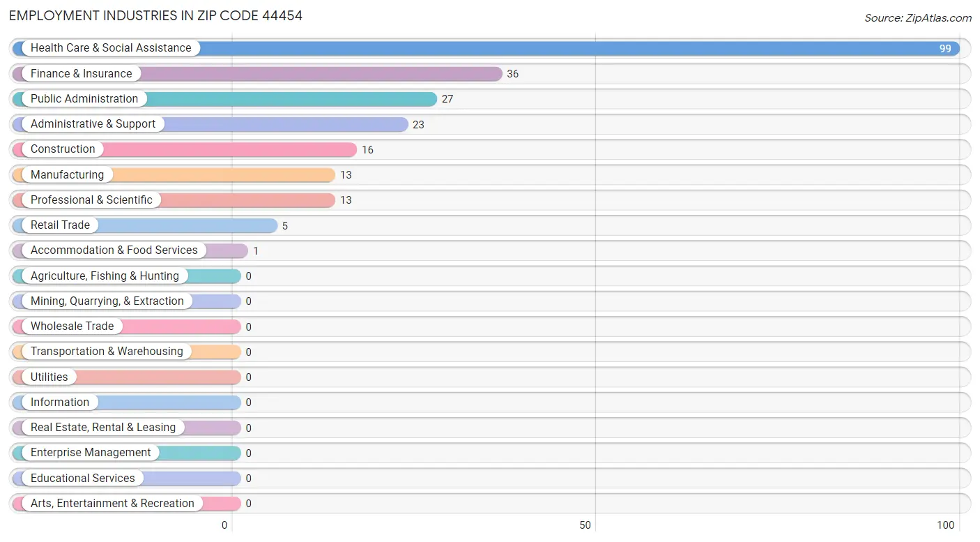Screen dimensions: 980x542
Task: Click the axis tick label 100
Action: 946,525
